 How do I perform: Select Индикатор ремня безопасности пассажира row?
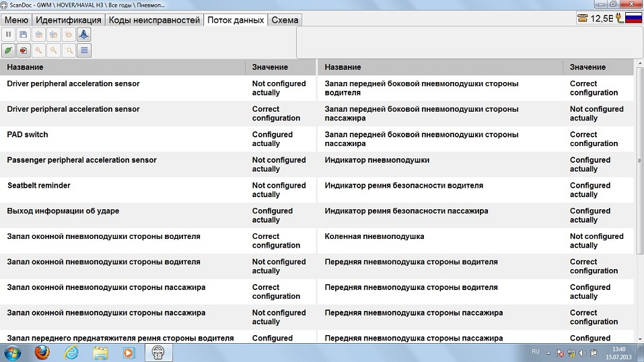tap(476, 215)
